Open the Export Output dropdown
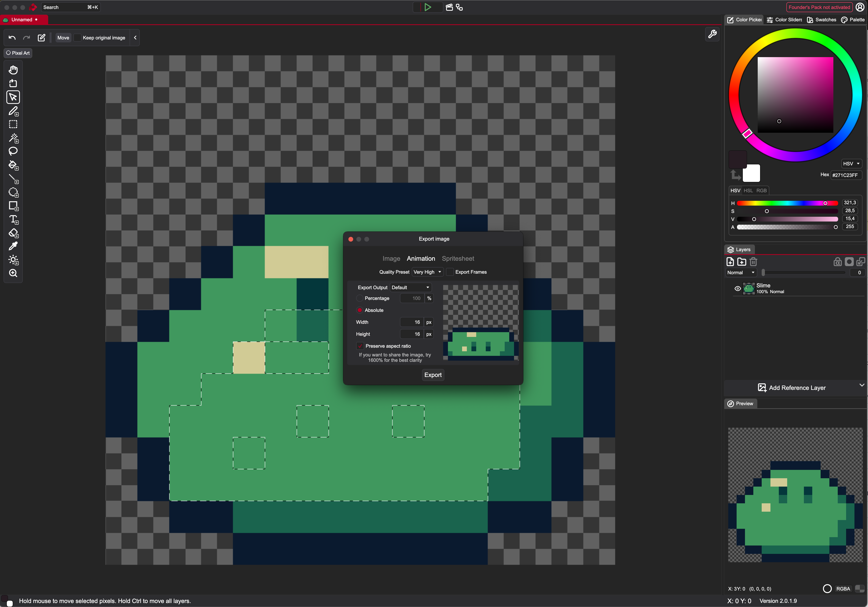 coord(411,288)
